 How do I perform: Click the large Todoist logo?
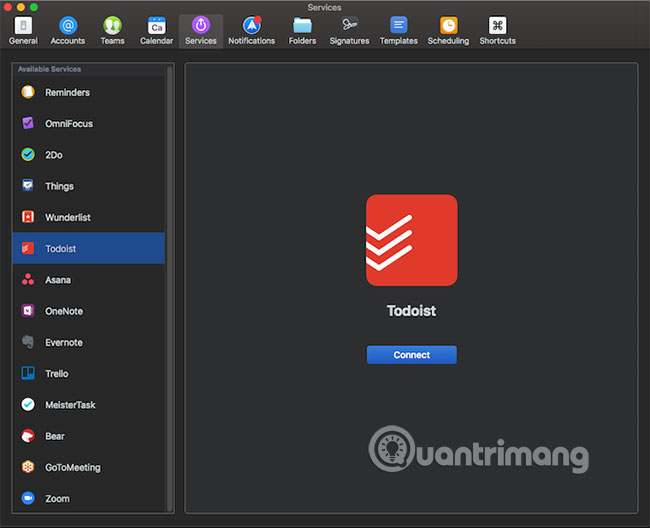(412, 240)
